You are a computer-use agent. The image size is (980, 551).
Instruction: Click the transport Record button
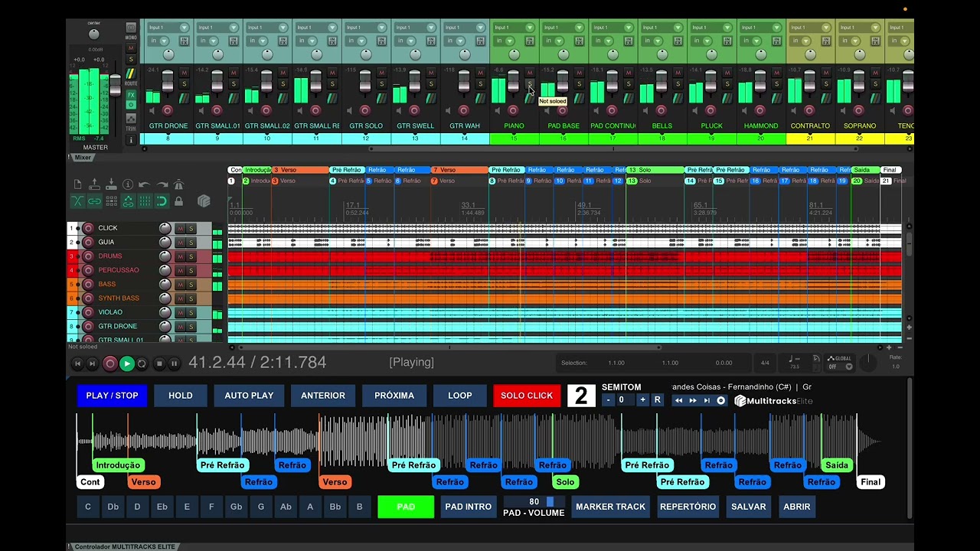pos(109,364)
